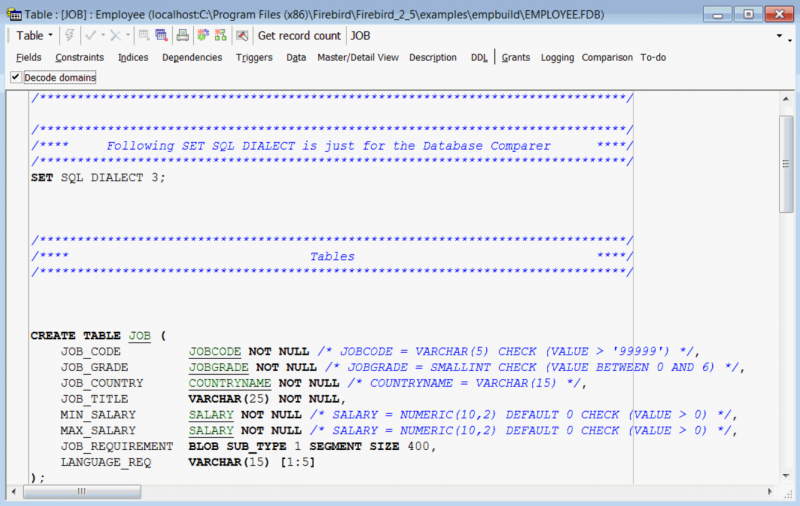
Task: Click the JOB table name link
Action: [140, 336]
